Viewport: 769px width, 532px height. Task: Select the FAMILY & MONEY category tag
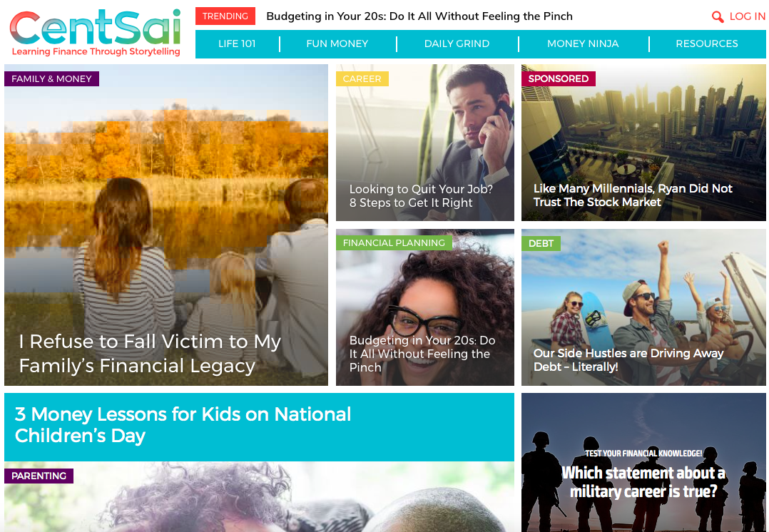[51, 79]
